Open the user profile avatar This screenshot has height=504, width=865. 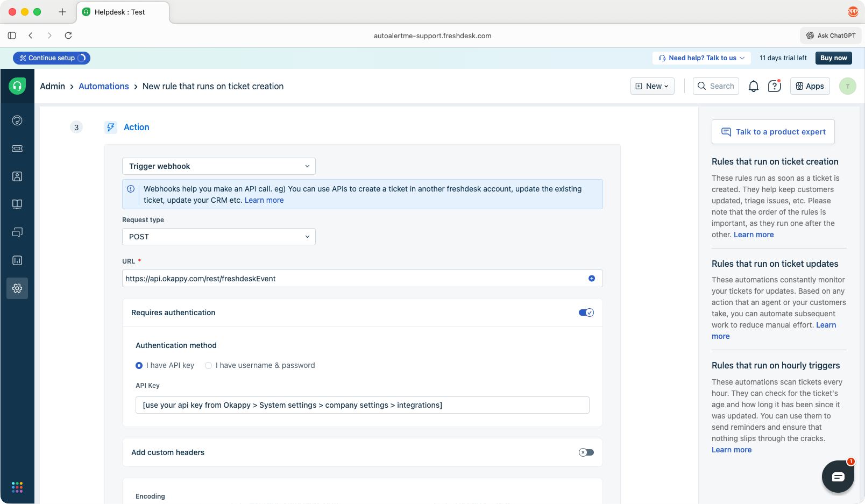[848, 86]
